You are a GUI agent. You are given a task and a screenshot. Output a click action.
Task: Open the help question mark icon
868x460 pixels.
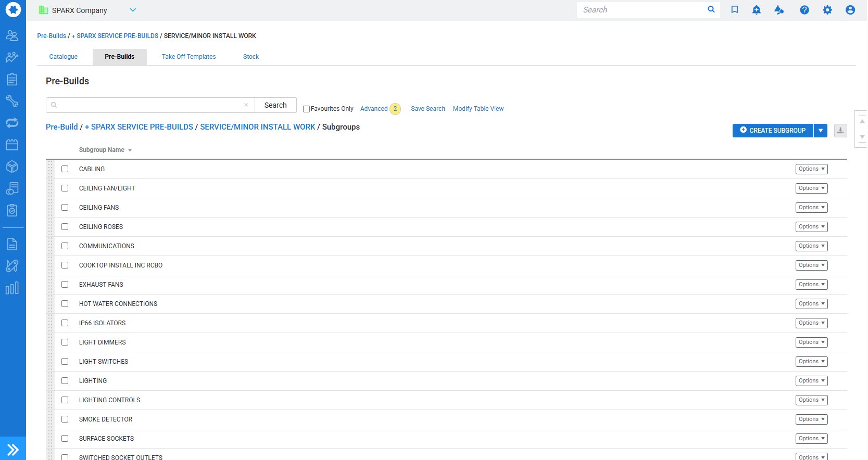pyautogui.click(x=804, y=10)
